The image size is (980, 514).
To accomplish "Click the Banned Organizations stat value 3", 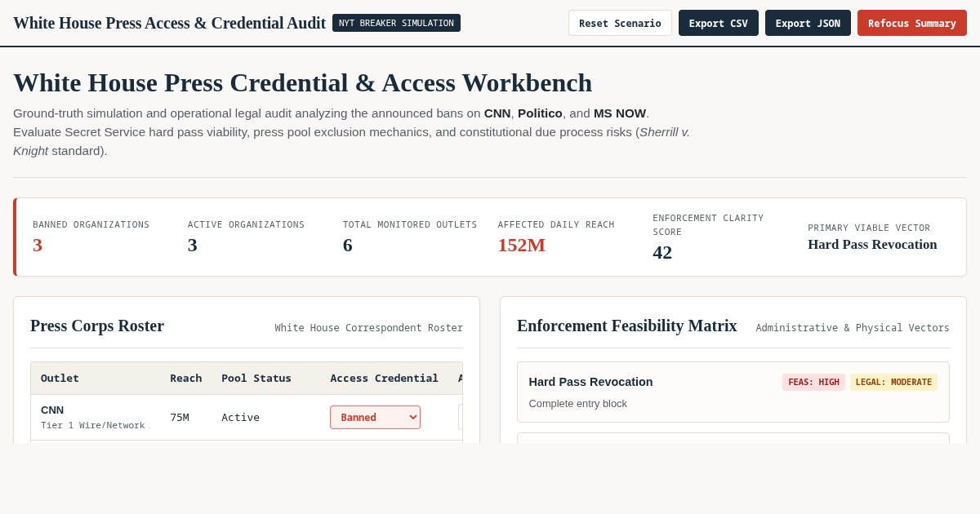I will tap(38, 245).
